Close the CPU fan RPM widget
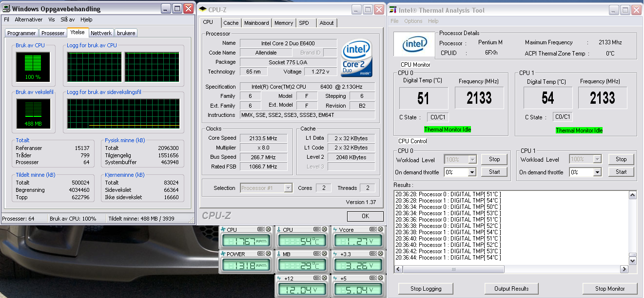 [x=268, y=229]
